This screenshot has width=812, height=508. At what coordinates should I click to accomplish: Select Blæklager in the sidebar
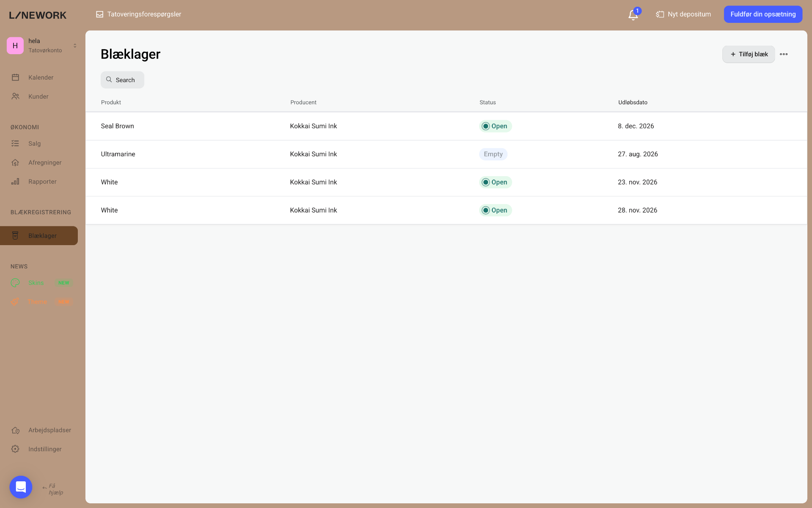[39, 236]
